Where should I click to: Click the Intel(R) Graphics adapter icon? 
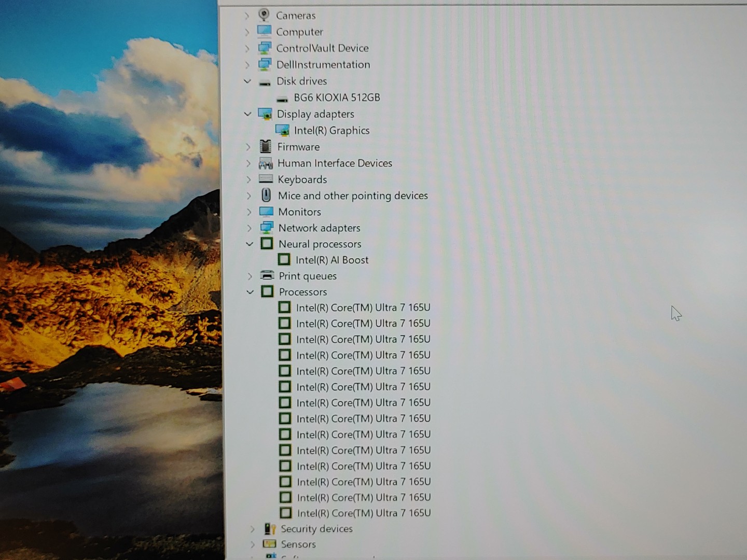tap(282, 131)
